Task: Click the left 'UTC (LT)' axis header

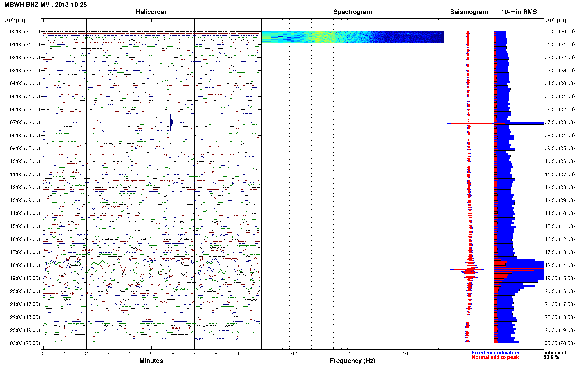Action: [15, 20]
